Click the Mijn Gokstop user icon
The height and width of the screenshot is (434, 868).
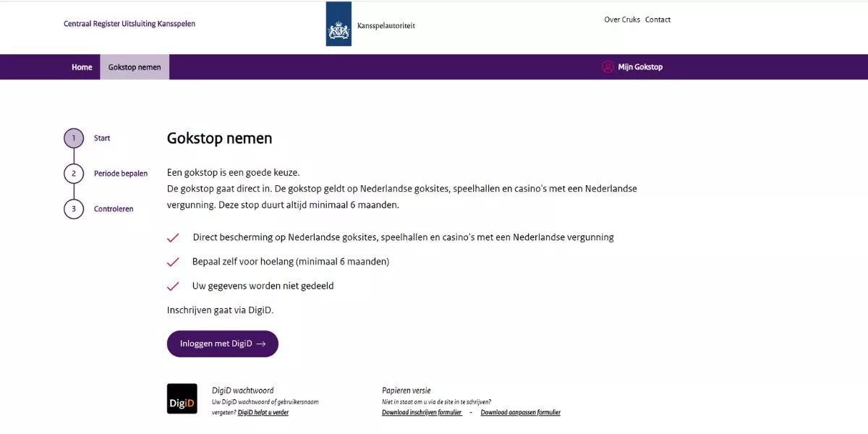click(608, 67)
